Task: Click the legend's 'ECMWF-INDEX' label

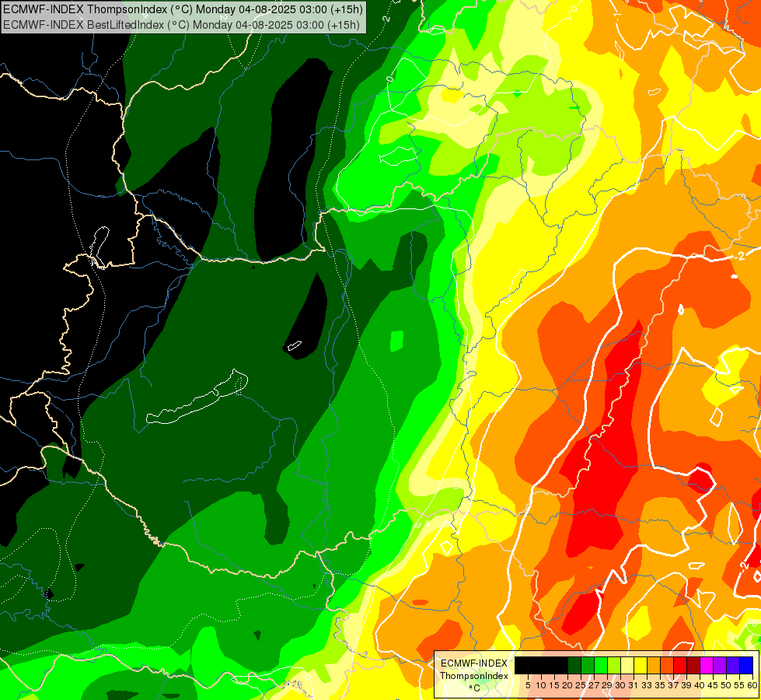Action: click(x=474, y=663)
